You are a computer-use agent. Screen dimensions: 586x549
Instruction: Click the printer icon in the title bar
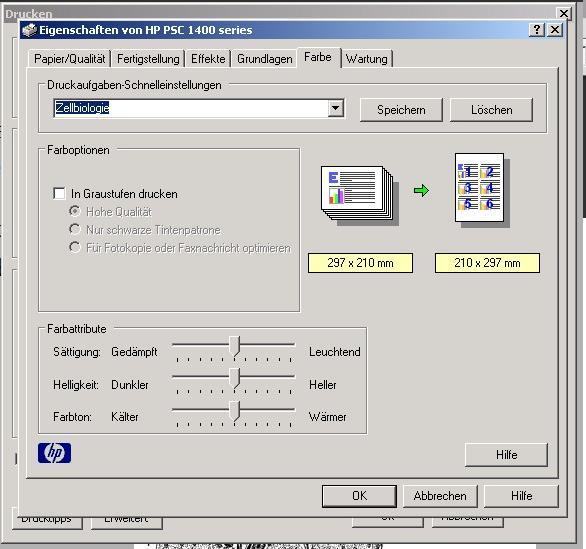pyautogui.click(x=30, y=30)
